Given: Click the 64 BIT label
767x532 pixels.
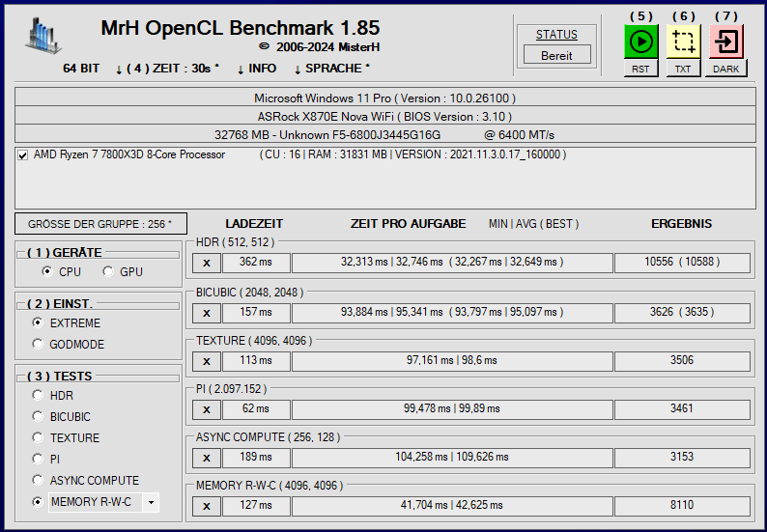Looking at the screenshot, I should point(81,69).
